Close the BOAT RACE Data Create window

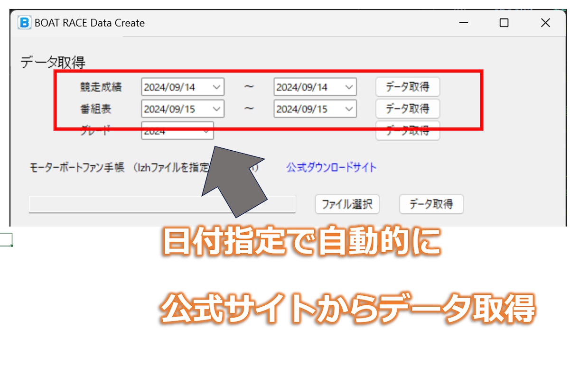545,23
